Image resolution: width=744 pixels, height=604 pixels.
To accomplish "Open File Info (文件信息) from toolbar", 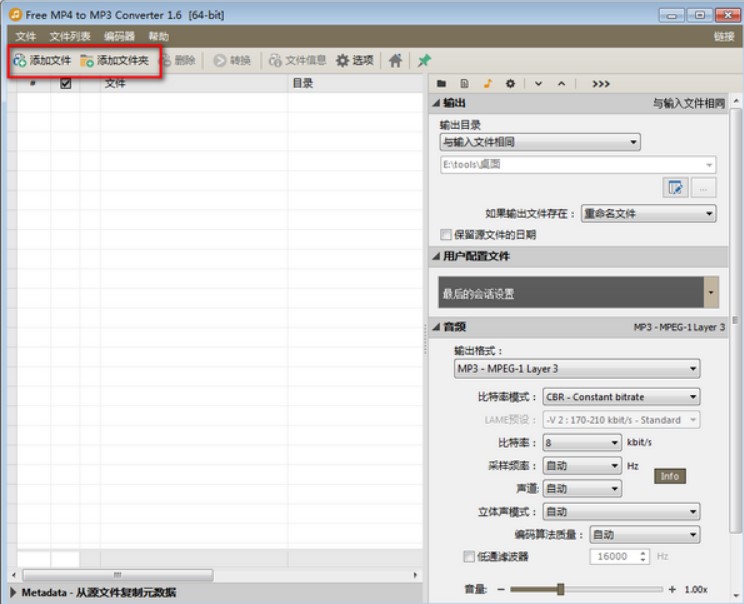I will pyautogui.click(x=298, y=61).
